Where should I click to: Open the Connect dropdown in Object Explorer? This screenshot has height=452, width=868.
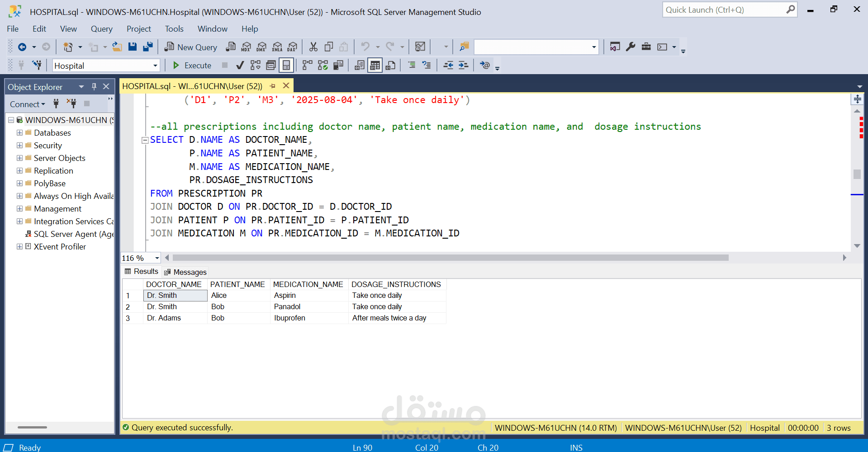(x=28, y=104)
